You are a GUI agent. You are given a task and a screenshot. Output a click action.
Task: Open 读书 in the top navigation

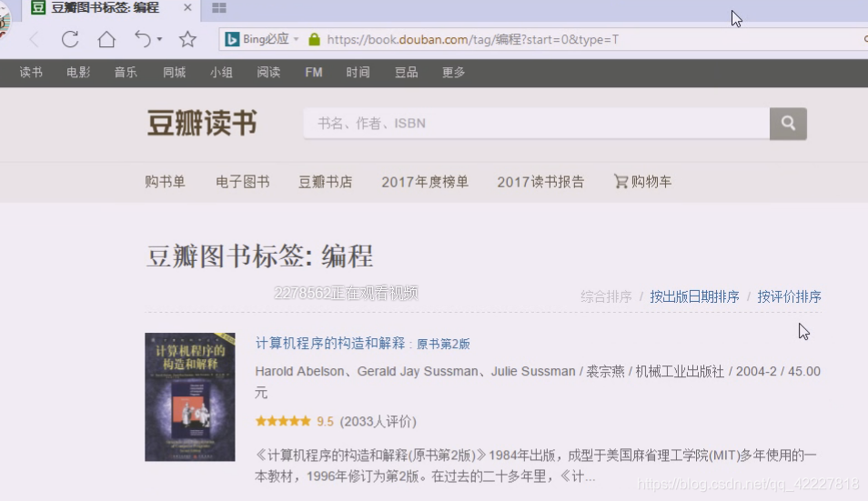(x=31, y=73)
